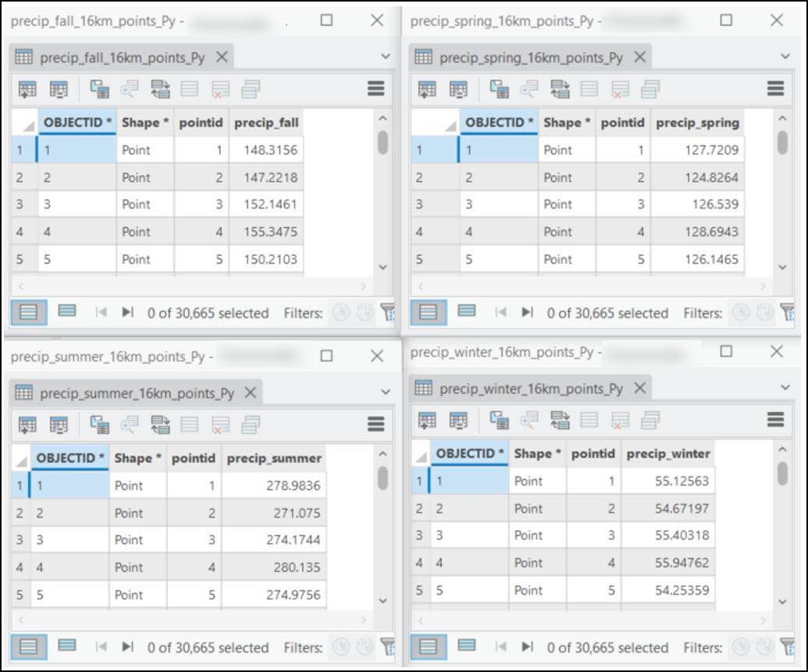
Task: Select cell value 54.25359
Action: (667, 590)
